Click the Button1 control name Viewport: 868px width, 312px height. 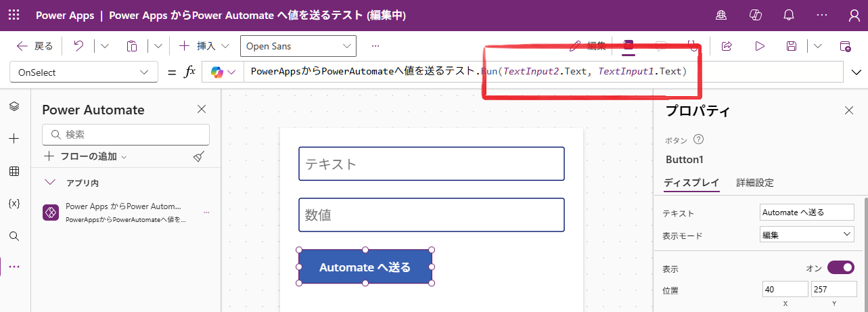click(685, 160)
